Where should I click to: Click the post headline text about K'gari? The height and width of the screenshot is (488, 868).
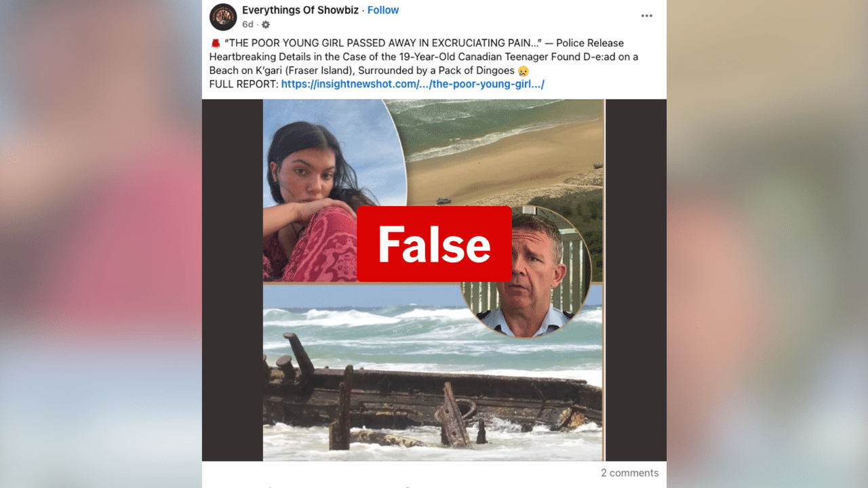pyautogui.click(x=424, y=57)
